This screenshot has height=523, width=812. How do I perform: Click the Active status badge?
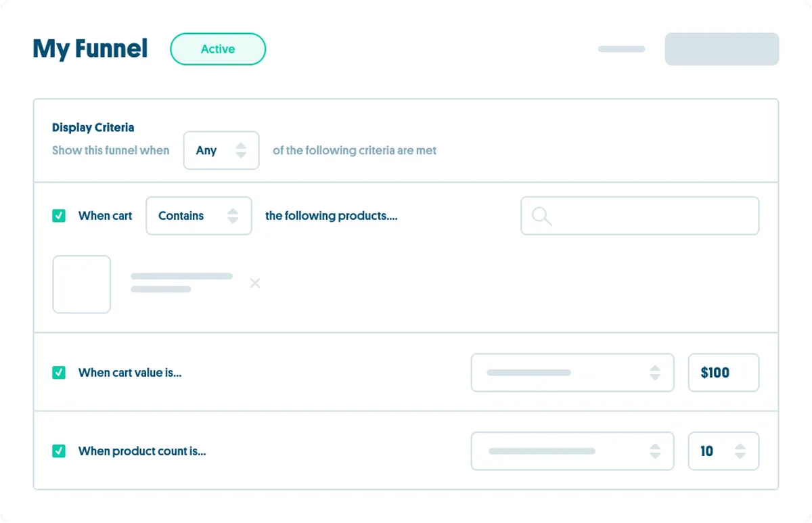coord(218,49)
